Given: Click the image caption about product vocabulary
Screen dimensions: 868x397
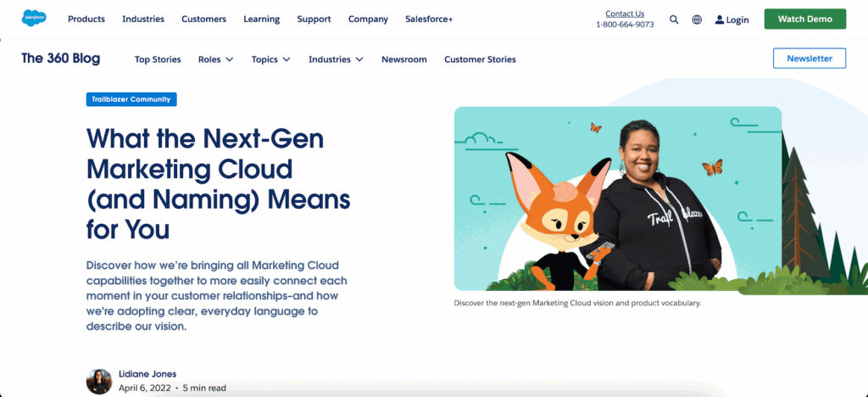Looking at the screenshot, I should pos(577,303).
